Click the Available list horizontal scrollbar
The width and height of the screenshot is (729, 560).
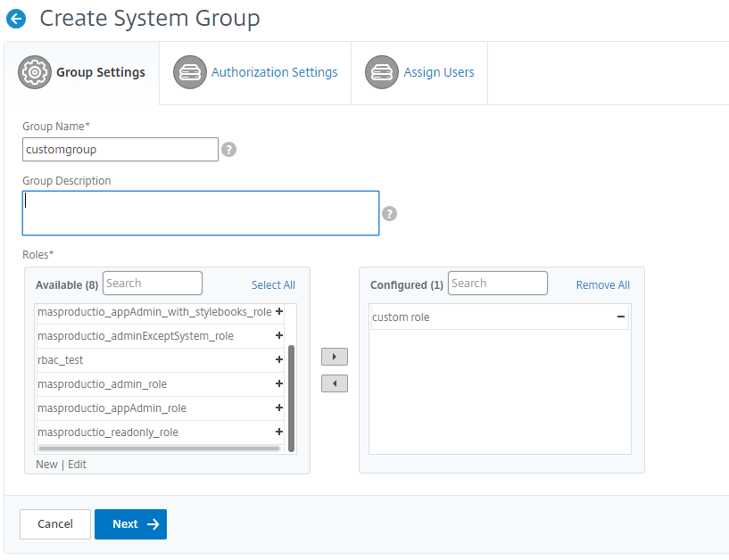[159, 449]
